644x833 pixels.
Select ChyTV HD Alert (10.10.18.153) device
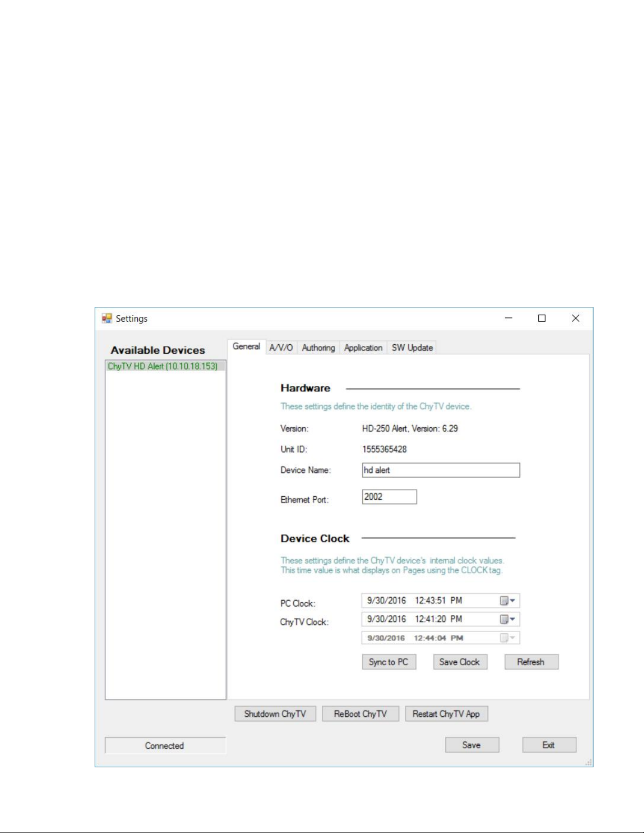(166, 366)
